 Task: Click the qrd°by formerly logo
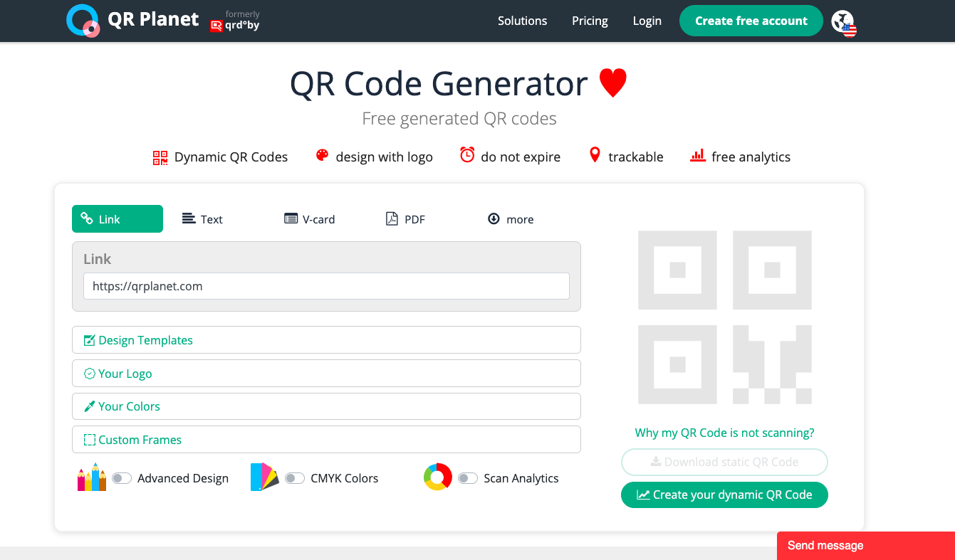point(235,21)
